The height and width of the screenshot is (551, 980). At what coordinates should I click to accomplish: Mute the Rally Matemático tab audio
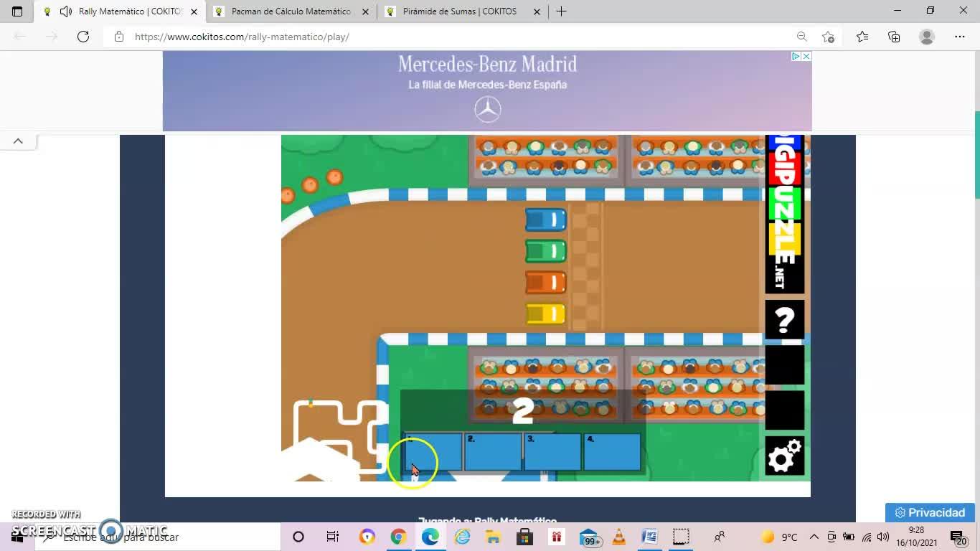click(x=66, y=11)
